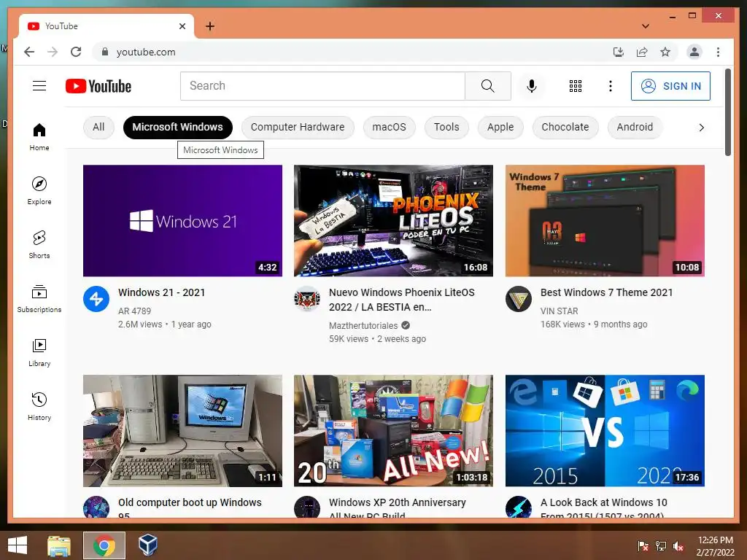Click the YouTube search field
Viewport: 747px width, 560px height.
coord(322,86)
